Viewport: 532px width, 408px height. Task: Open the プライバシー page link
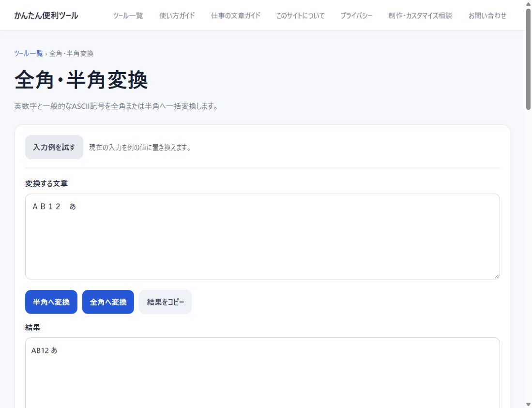pos(356,15)
